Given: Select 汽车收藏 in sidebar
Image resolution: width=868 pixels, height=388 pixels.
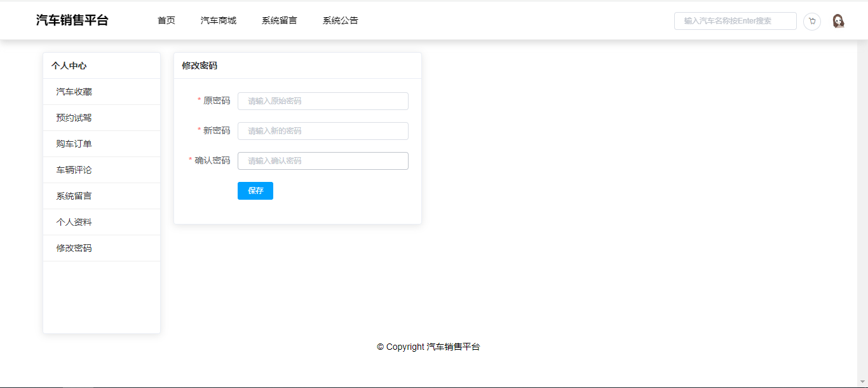Looking at the screenshot, I should tap(102, 92).
